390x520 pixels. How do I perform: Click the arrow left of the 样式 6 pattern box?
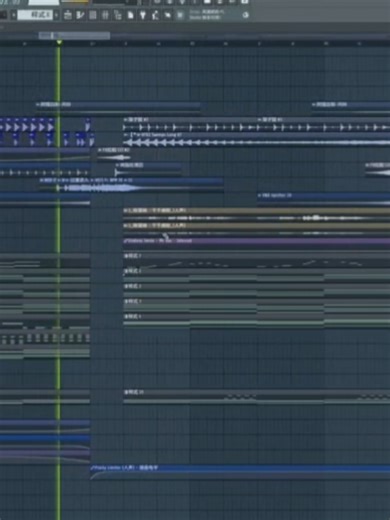tap(13, 15)
